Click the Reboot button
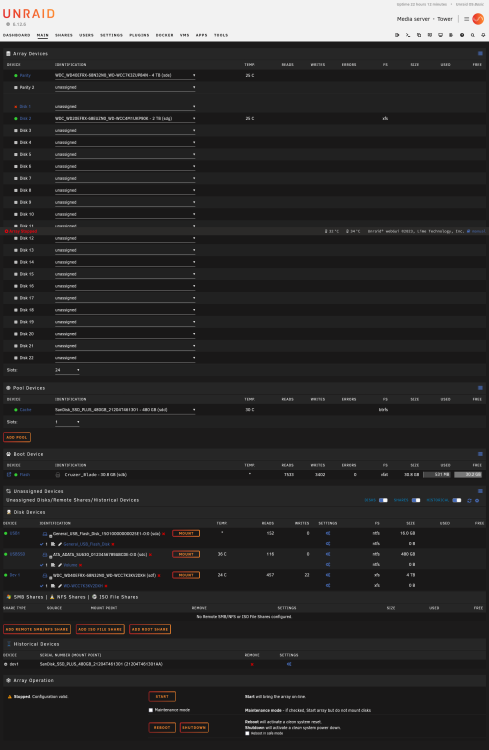This screenshot has width=489, height=750. pyautogui.click(x=162, y=728)
